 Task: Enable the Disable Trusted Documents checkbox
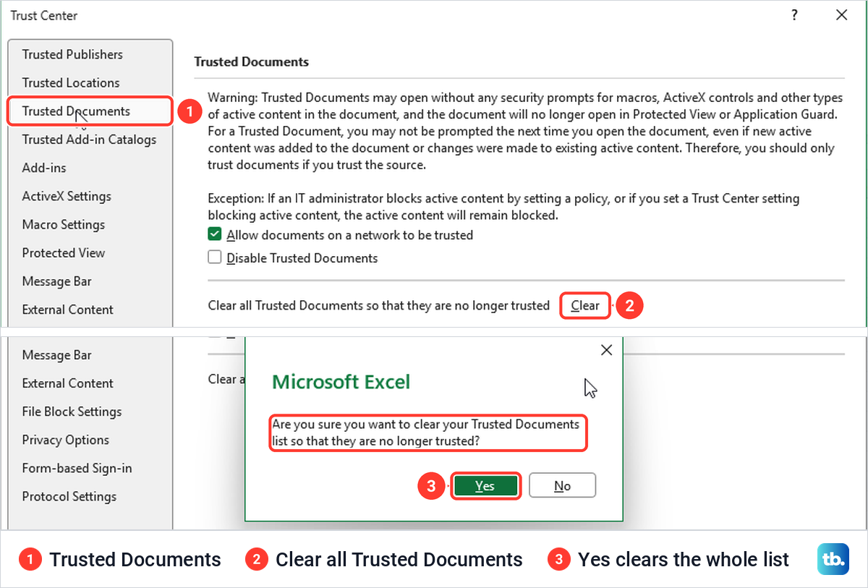coord(215,257)
